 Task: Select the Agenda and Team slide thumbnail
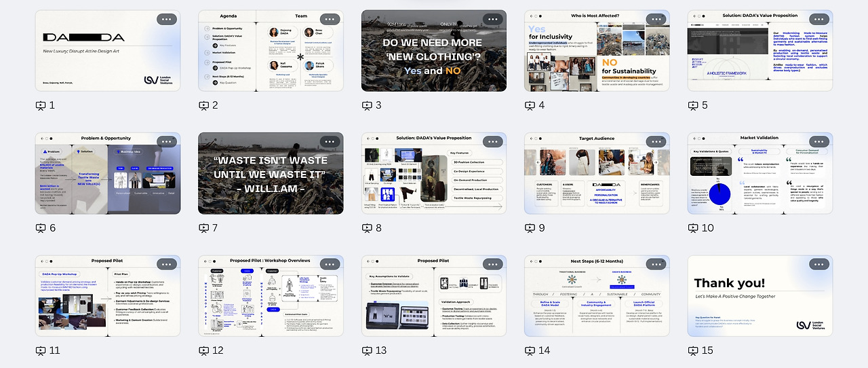click(271, 51)
